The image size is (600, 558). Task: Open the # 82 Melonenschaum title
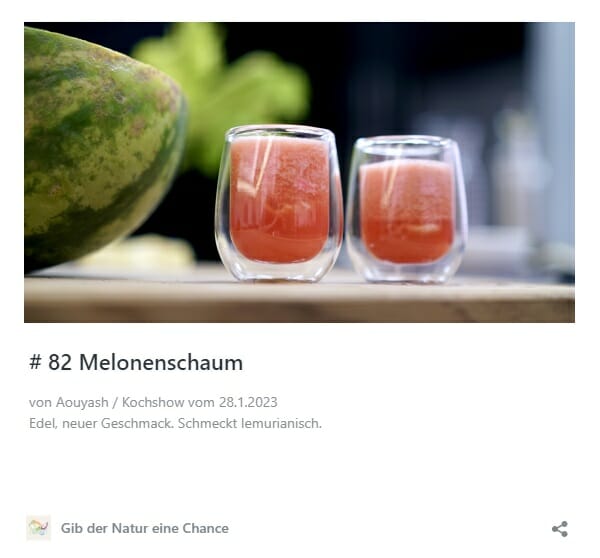click(136, 362)
